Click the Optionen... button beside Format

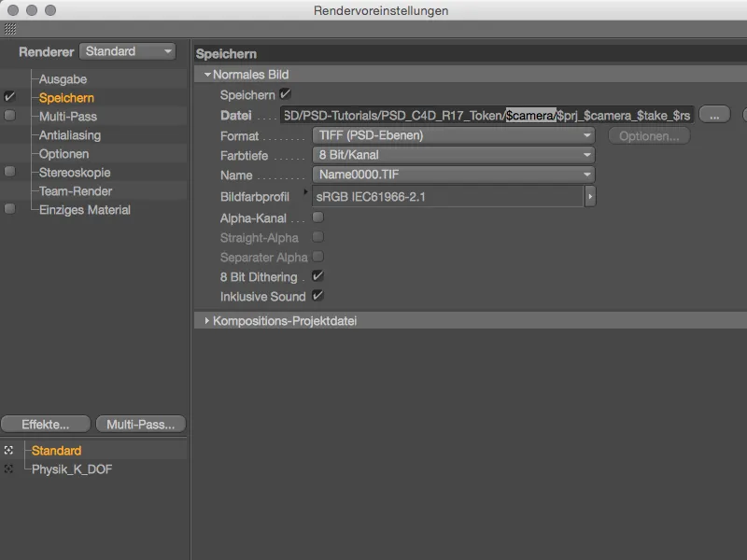649,136
